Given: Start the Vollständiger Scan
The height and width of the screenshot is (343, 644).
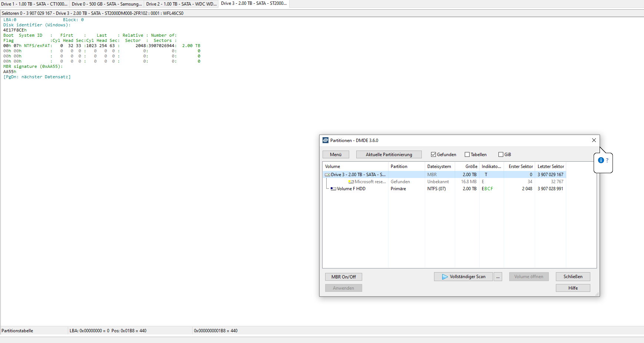Looking at the screenshot, I should point(463,277).
